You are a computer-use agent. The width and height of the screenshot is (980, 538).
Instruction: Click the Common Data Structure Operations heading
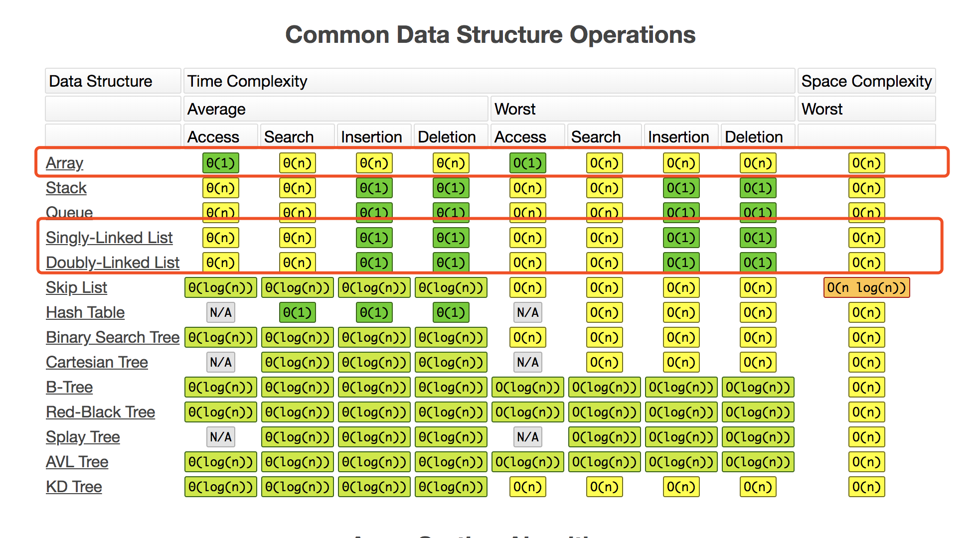pyautogui.click(x=490, y=35)
